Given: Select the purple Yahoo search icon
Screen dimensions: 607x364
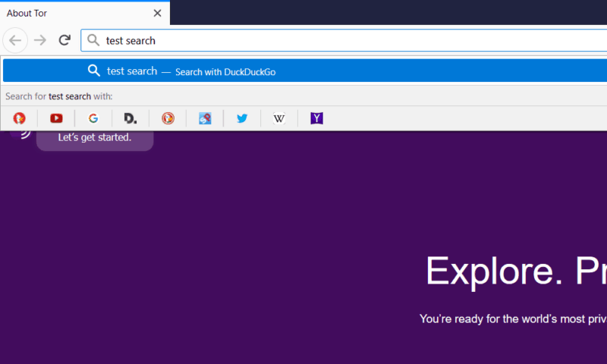Looking at the screenshot, I should 316,118.
